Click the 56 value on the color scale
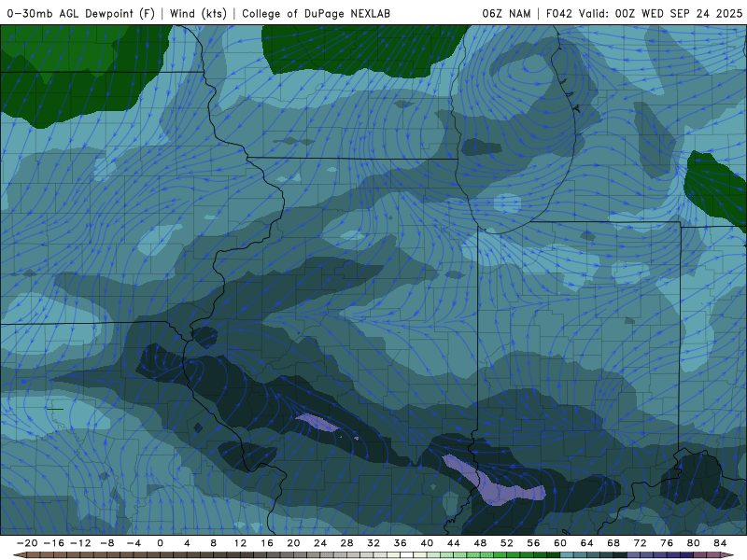Image resolution: width=747 pixels, height=560 pixels. click(x=533, y=543)
